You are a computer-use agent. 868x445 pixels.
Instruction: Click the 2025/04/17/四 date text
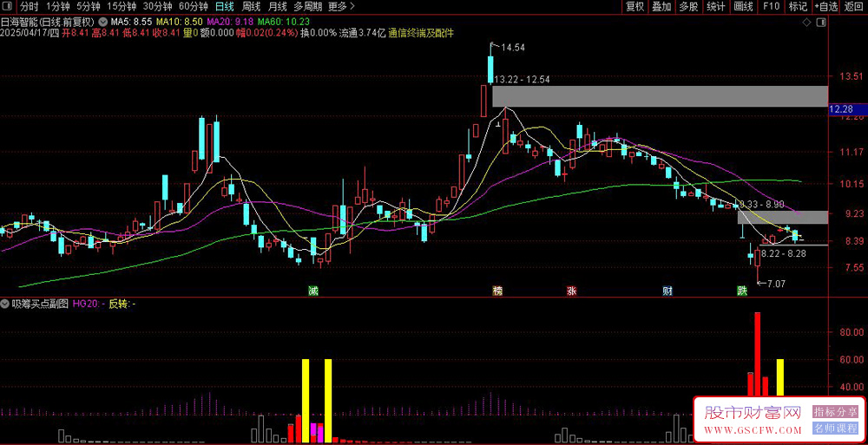click(x=30, y=33)
